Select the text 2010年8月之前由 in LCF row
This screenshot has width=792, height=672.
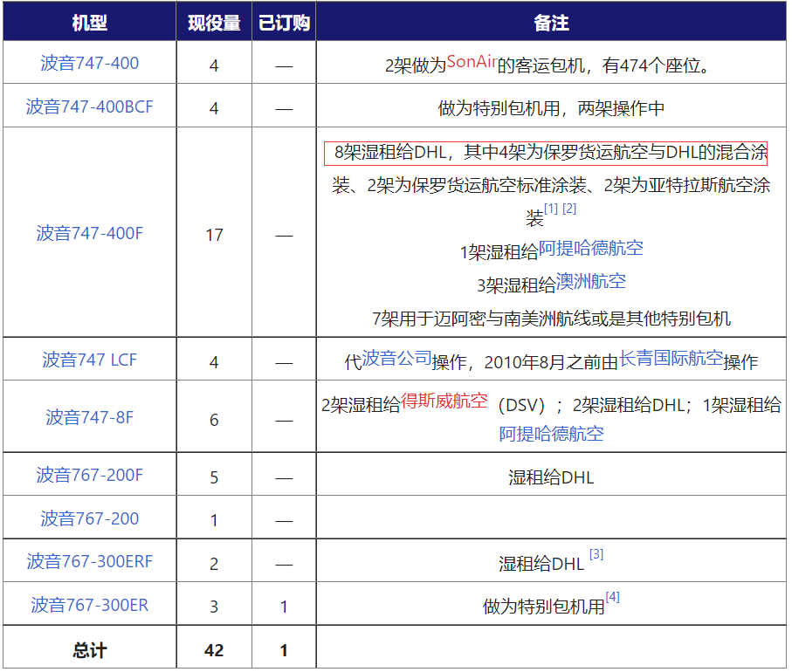tap(551, 362)
